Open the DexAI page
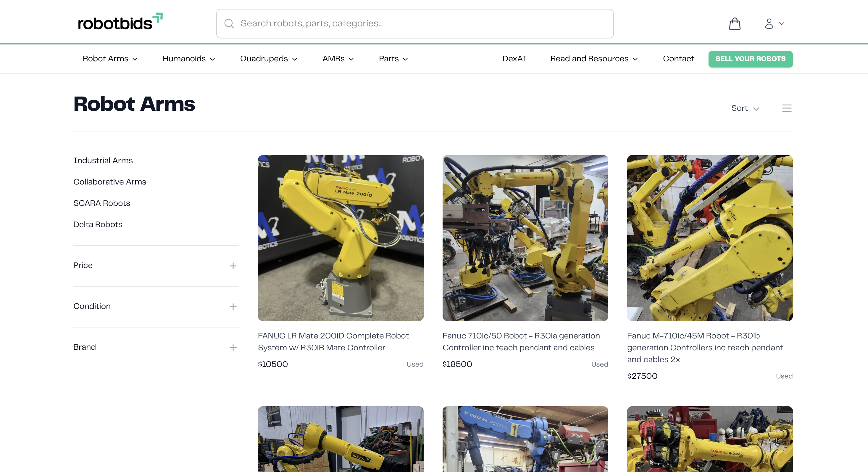Image resolution: width=868 pixels, height=472 pixels. pos(514,59)
